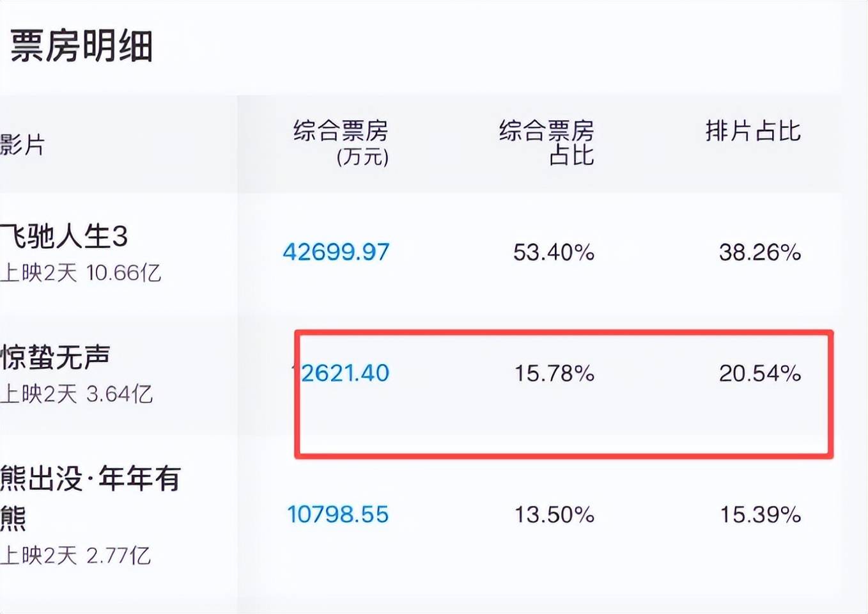This screenshot has width=868, height=614.
Task: Click box office value 10798.55
Action: pyautogui.click(x=337, y=514)
